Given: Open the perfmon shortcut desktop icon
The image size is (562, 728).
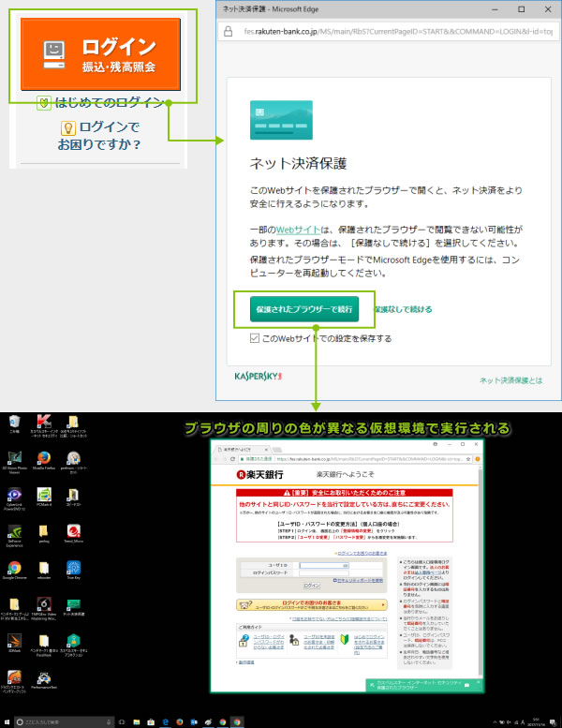Looking at the screenshot, I should (73, 462).
